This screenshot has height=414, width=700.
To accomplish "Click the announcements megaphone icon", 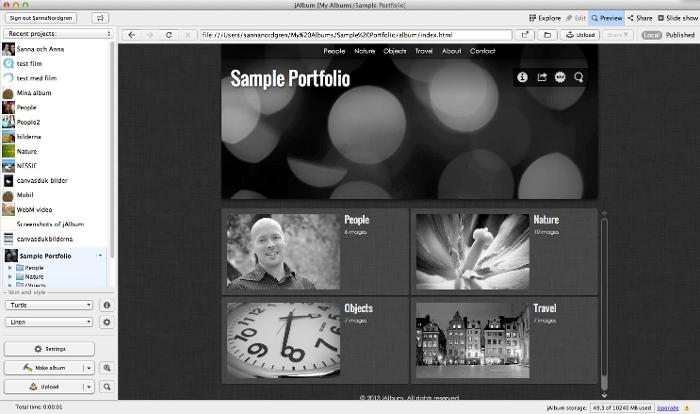I will tap(100, 18).
